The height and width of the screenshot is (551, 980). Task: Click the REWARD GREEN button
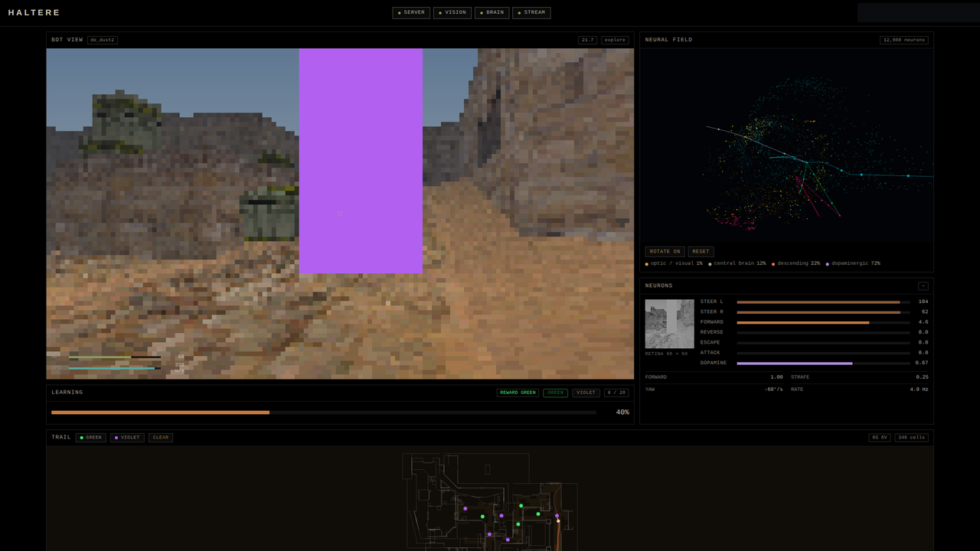pyautogui.click(x=518, y=393)
